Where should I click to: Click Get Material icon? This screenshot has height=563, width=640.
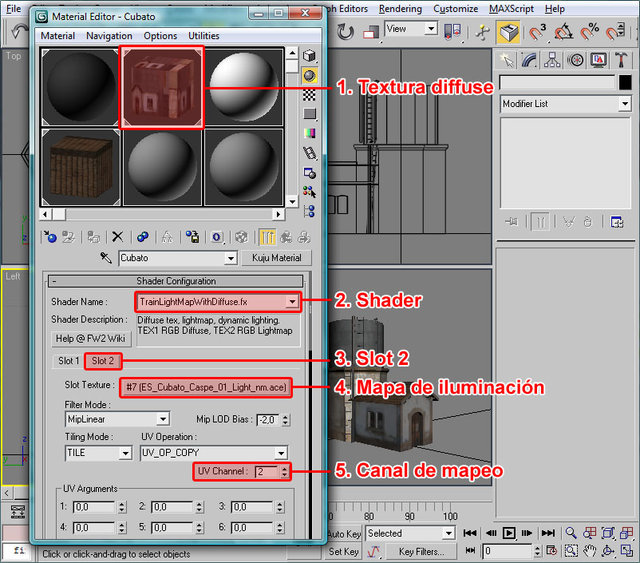[50, 237]
